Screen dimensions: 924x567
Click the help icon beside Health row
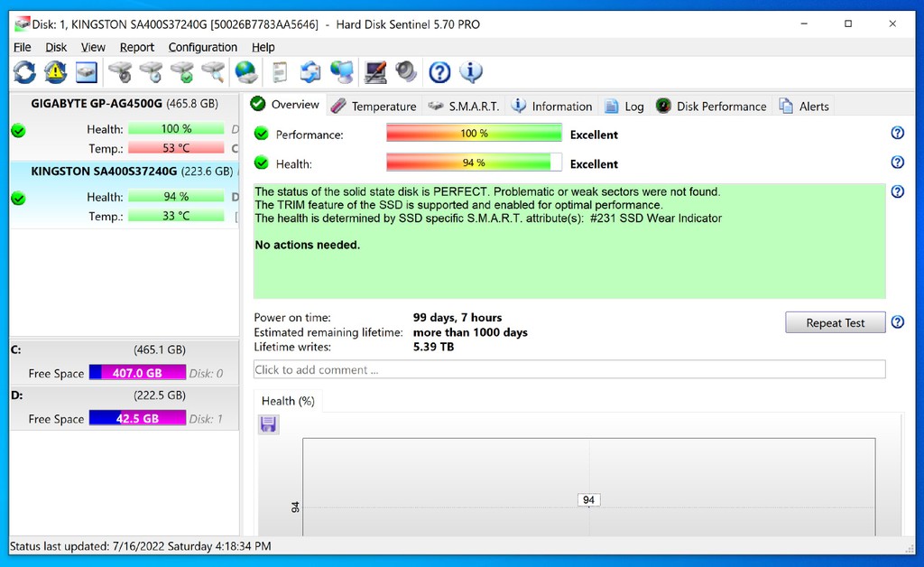click(898, 163)
